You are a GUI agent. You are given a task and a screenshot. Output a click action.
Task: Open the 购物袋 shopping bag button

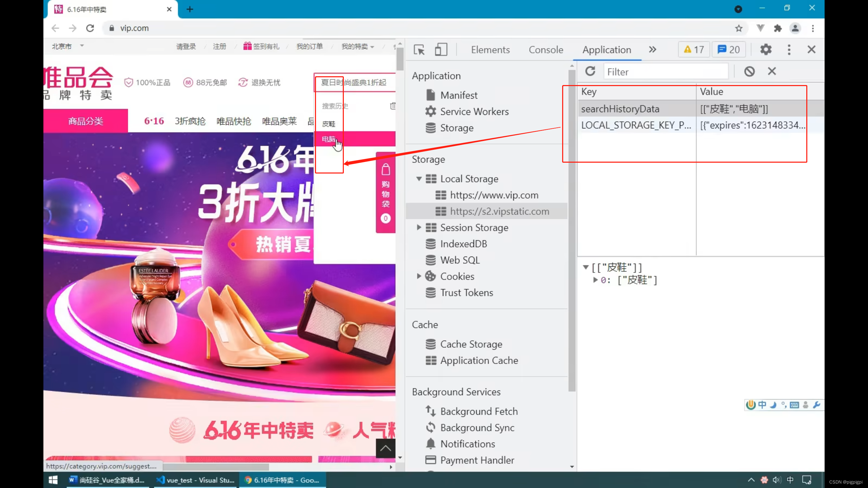[x=386, y=192]
